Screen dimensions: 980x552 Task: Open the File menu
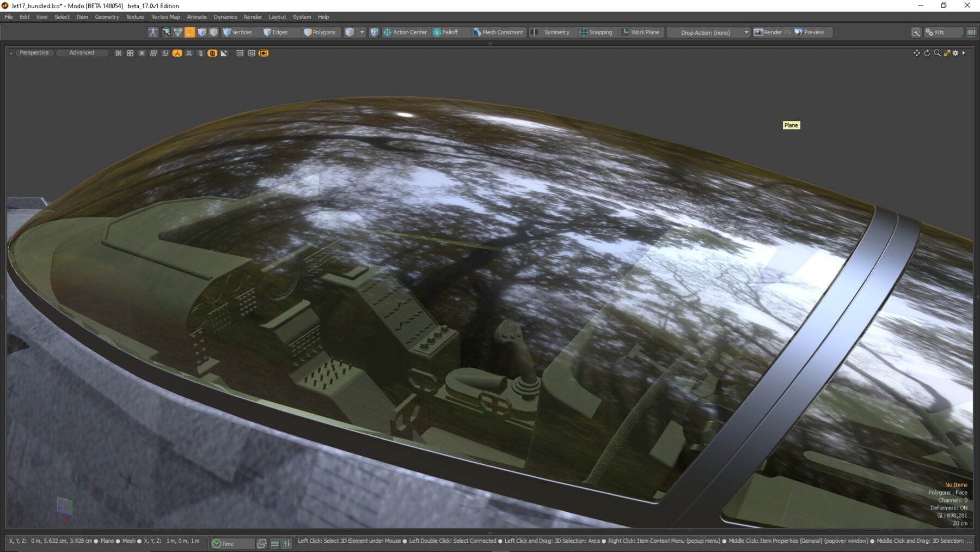9,17
